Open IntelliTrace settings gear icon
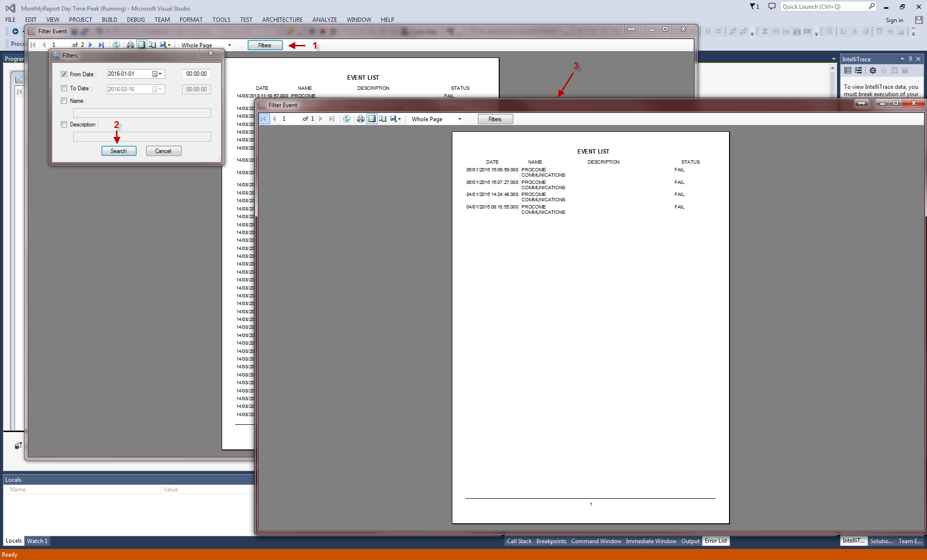The height and width of the screenshot is (560, 927). [872, 70]
